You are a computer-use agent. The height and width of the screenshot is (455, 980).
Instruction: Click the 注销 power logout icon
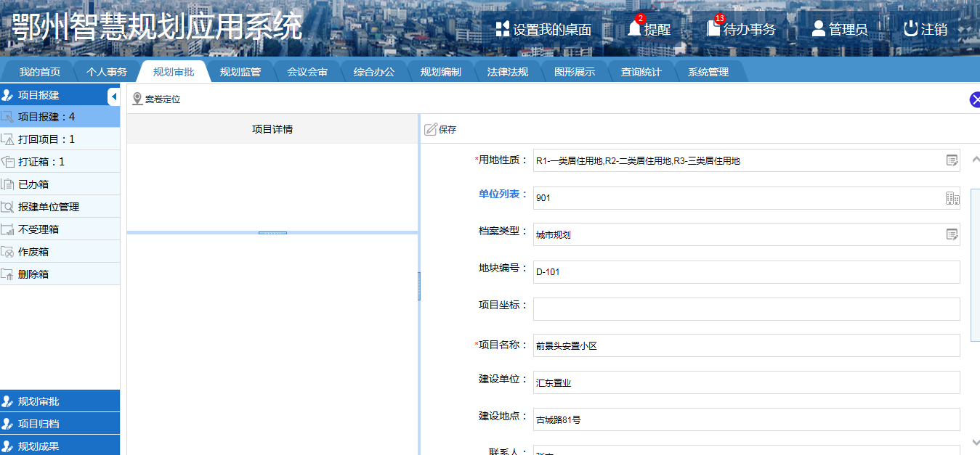(x=911, y=29)
